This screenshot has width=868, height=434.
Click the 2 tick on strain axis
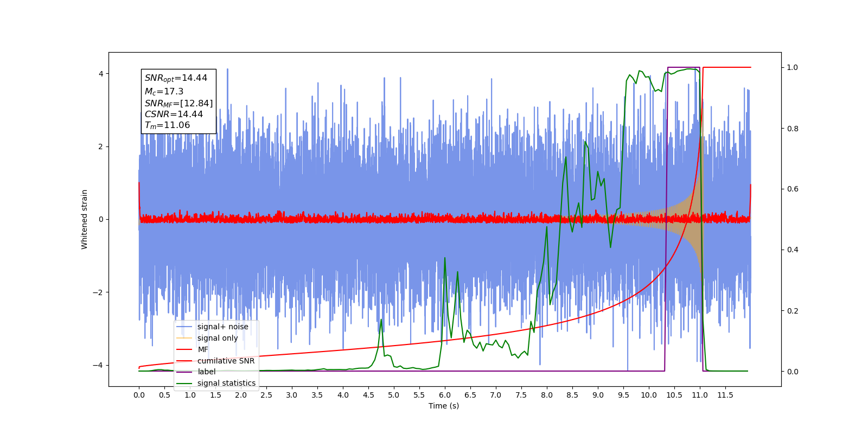[x=100, y=146]
